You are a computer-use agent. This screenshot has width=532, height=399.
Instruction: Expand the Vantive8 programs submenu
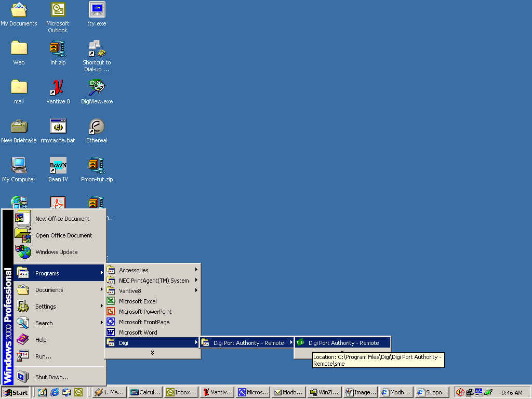[152, 291]
